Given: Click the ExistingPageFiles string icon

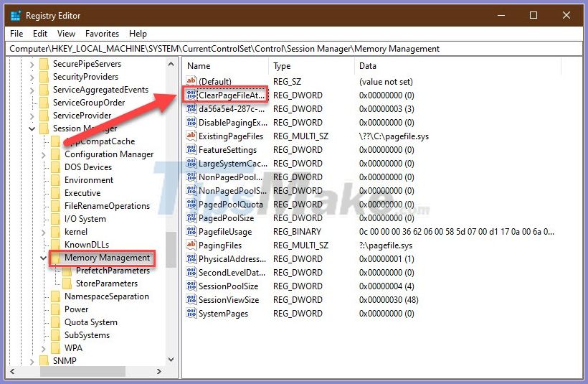Looking at the screenshot, I should pyautogui.click(x=191, y=136).
